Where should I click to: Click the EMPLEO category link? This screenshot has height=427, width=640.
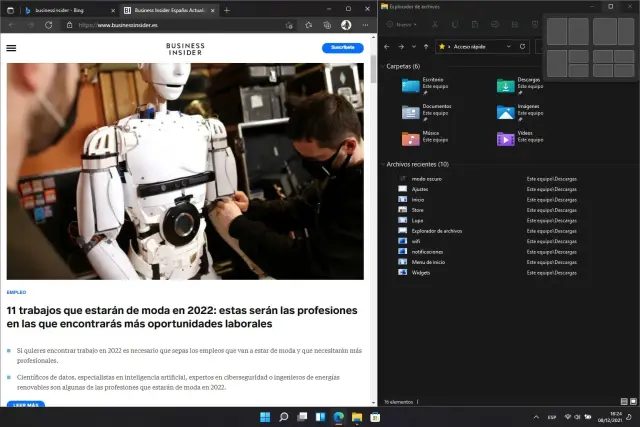(x=16, y=292)
